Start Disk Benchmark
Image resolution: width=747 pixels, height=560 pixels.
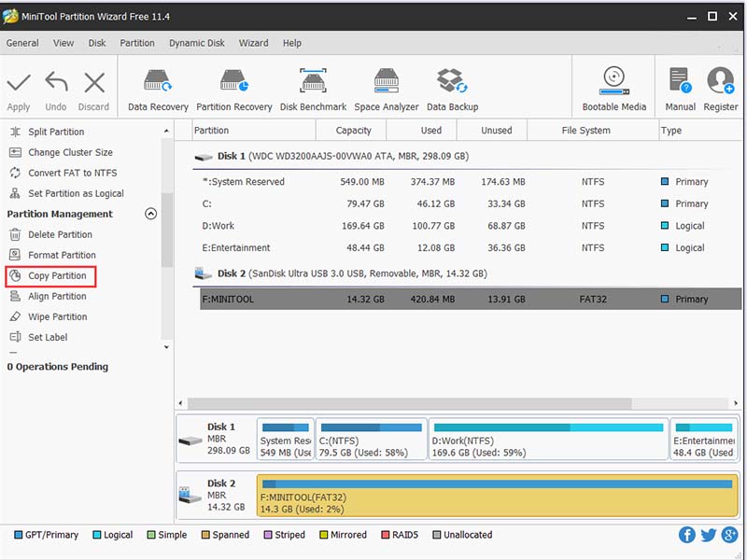313,91
